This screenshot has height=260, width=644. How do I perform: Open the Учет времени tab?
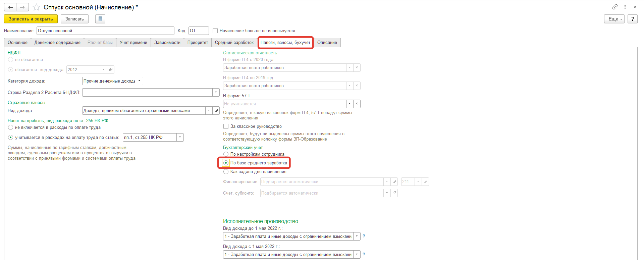(x=133, y=43)
